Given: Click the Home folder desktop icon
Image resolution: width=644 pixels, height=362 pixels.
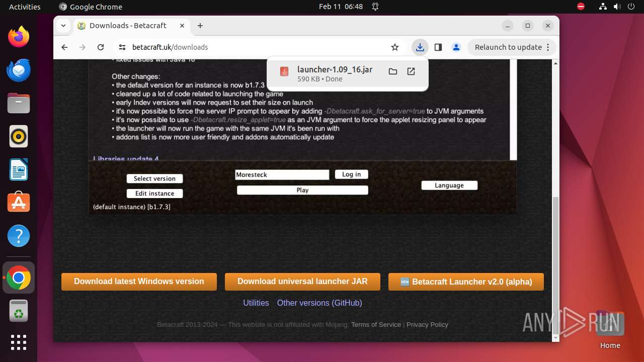Looking at the screenshot, I should 610,330.
